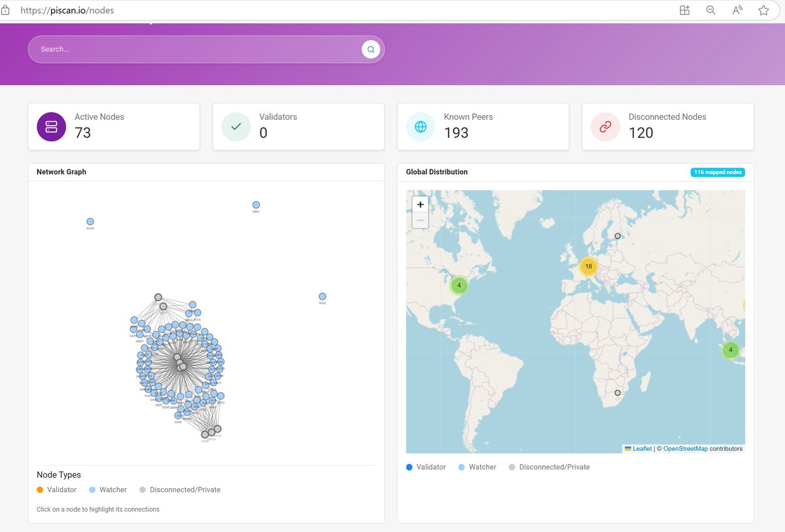Click light-blue Watcher dot in Node Types legend
Viewport: 785px width, 532px height.
pyautogui.click(x=92, y=489)
